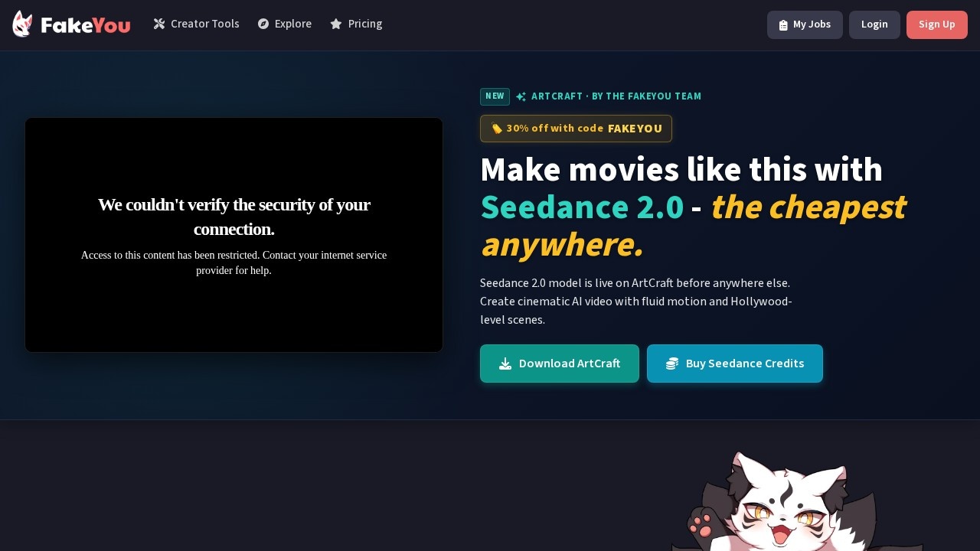This screenshot has height=551, width=980.
Task: Click the FakeYou fox logo
Action: click(71, 24)
